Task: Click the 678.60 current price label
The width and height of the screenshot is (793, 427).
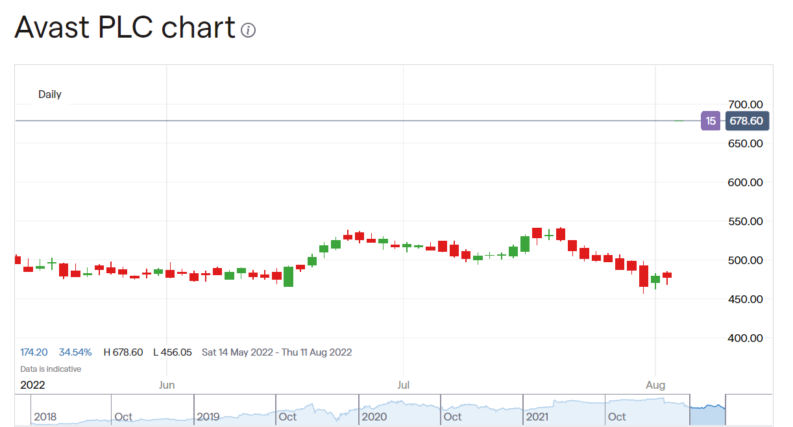Action: (x=746, y=121)
